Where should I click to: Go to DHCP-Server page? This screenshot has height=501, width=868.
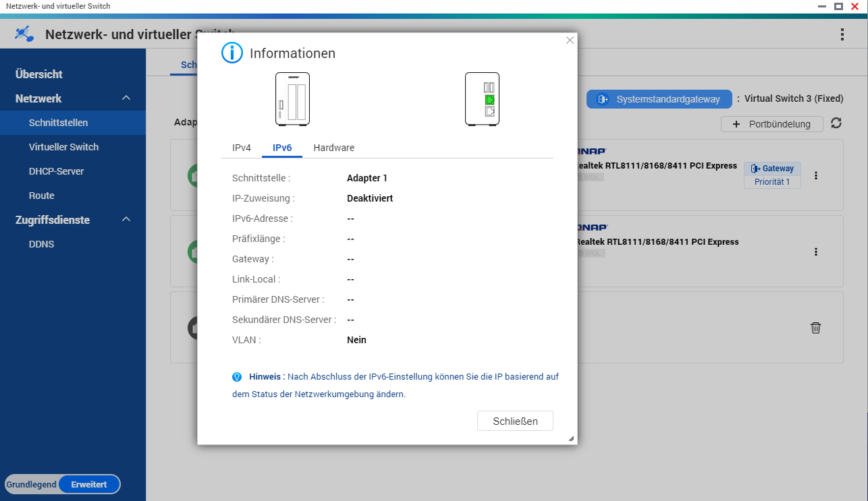point(73,171)
